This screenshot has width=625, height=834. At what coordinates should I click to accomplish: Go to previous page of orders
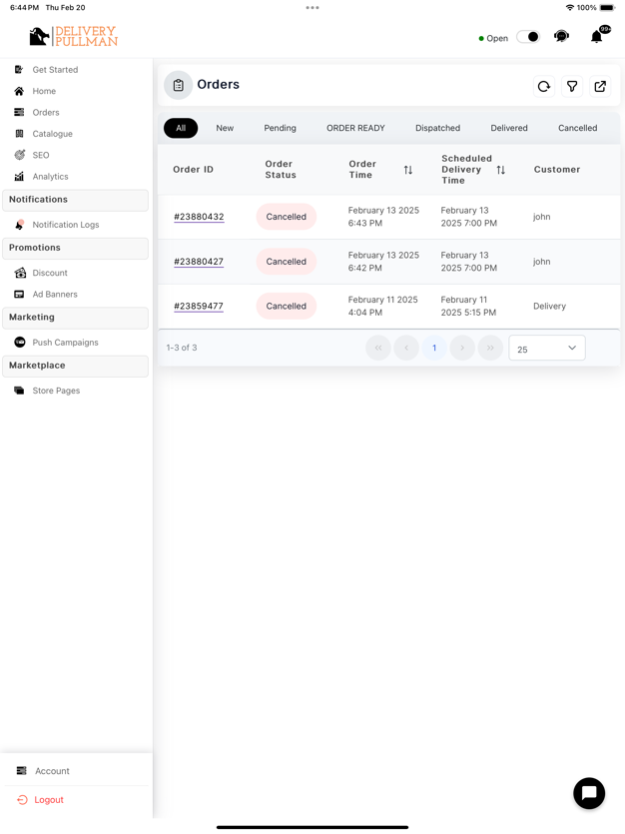[x=406, y=348]
